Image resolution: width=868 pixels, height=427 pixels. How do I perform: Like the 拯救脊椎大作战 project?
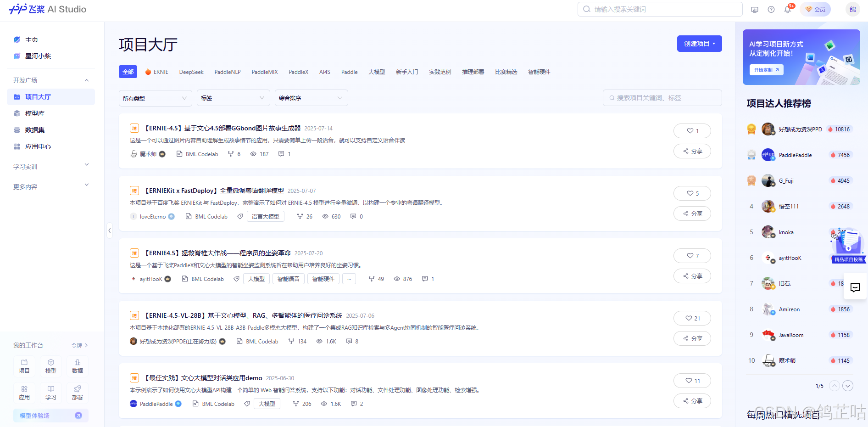692,256
